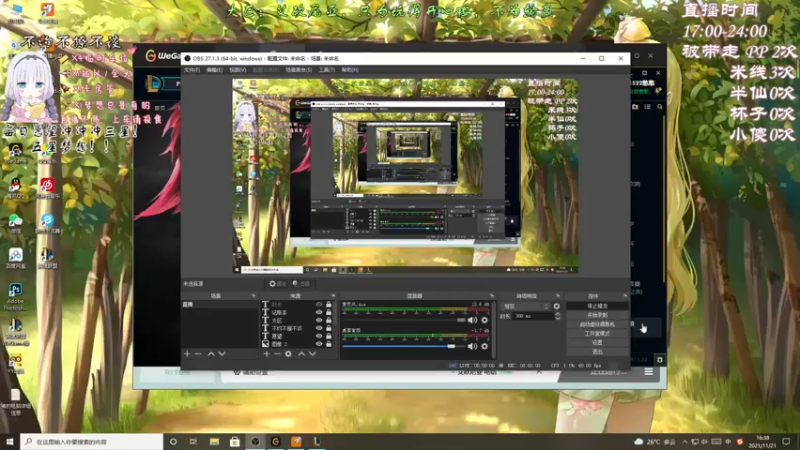The image size is (800, 450).
Task: Click the start virtual camera button
Action: (597, 324)
